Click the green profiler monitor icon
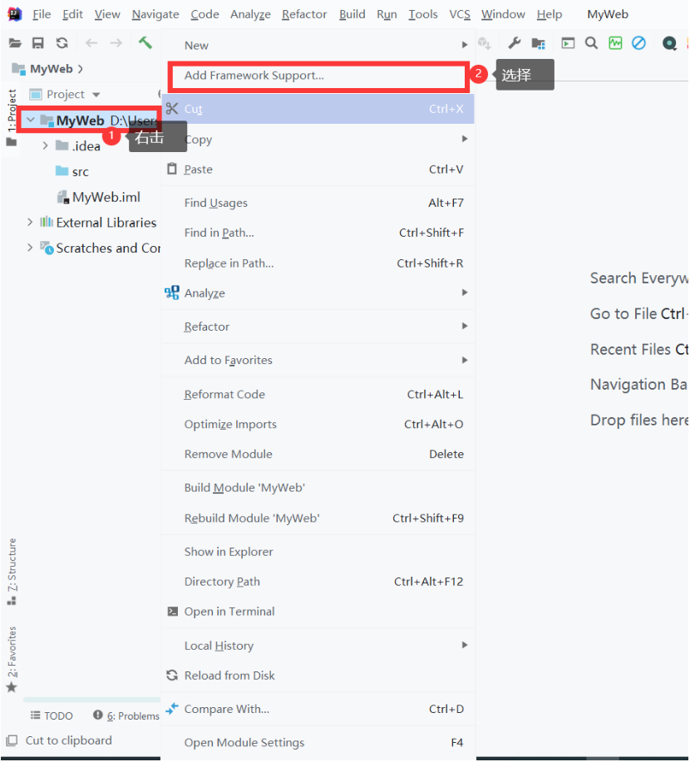This screenshot has width=700, height=762. click(615, 43)
